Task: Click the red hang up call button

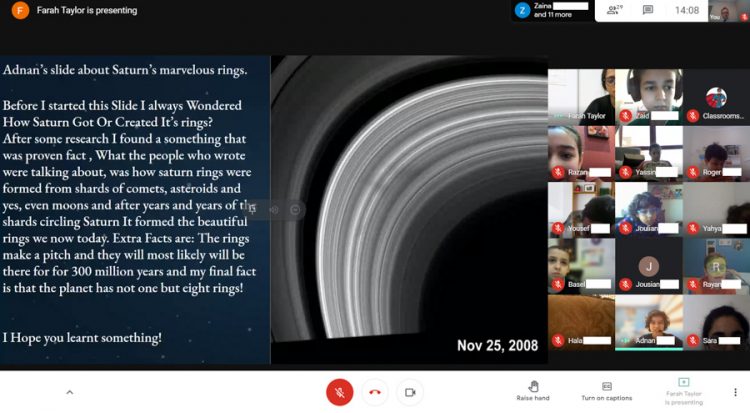Action: click(x=375, y=392)
